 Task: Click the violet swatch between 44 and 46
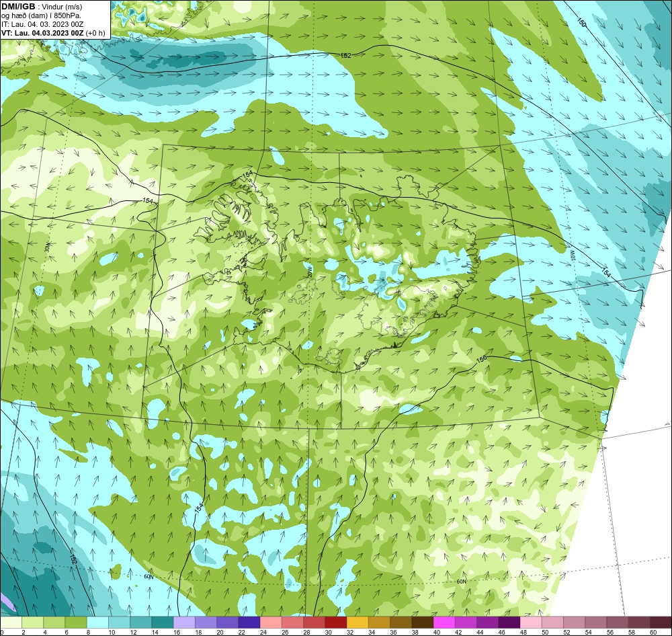(x=488, y=622)
